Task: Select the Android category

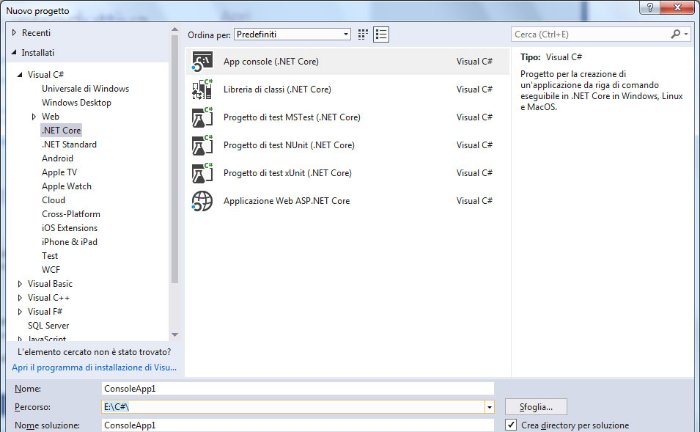Action: pos(58,158)
